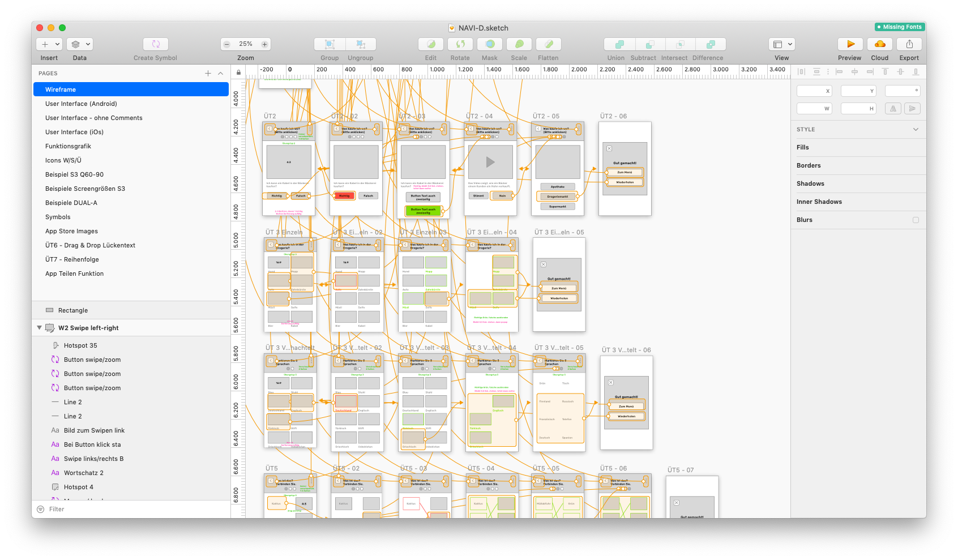Select the Hotspot 4 layer
958x560 pixels.
pos(131,487)
